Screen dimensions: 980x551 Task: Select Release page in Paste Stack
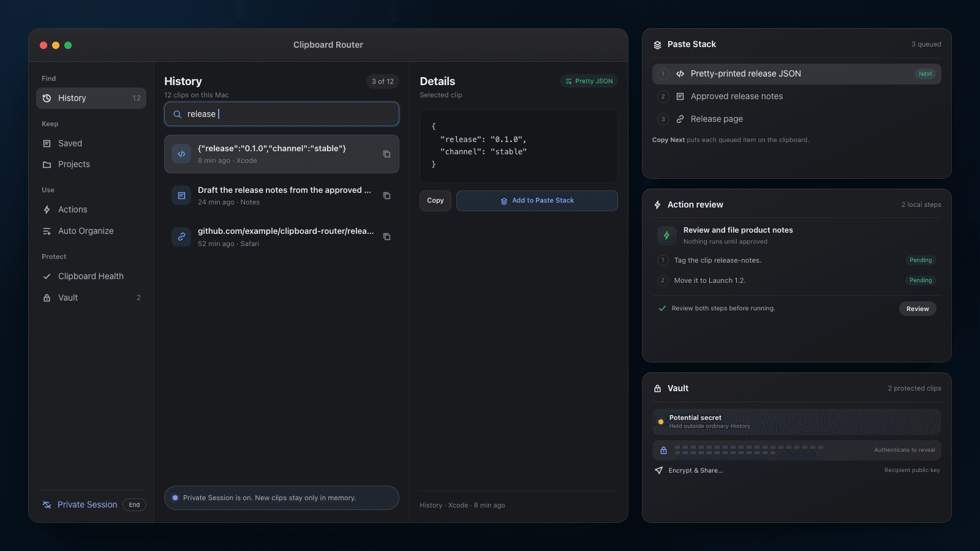pos(797,119)
